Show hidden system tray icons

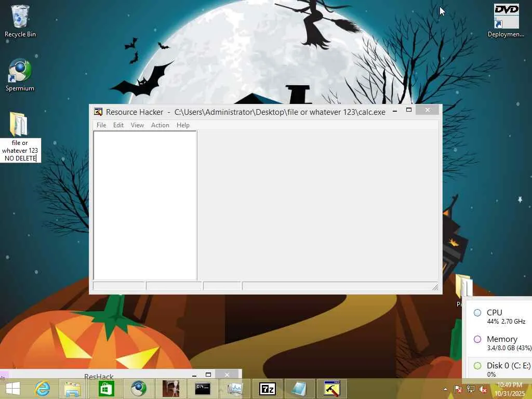445,389
